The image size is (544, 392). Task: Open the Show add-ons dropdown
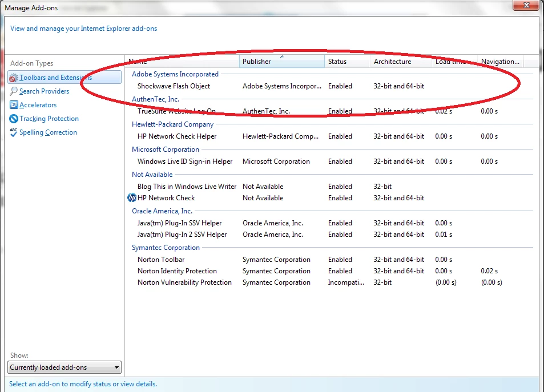tap(65, 367)
